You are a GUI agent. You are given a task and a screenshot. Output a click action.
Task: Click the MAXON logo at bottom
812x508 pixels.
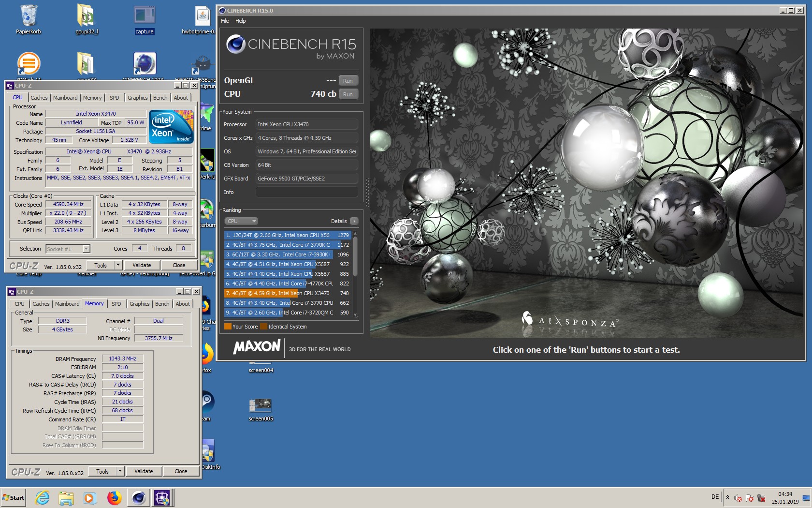(x=257, y=347)
